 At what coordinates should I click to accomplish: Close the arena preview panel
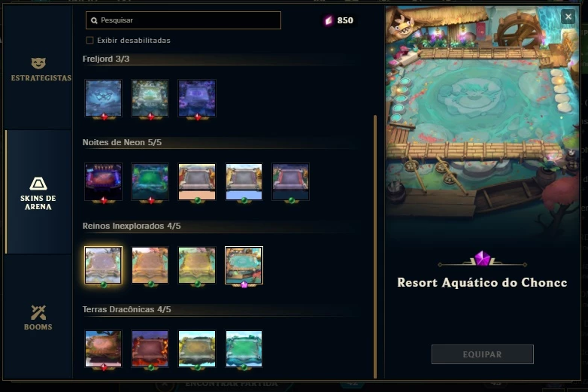click(568, 17)
